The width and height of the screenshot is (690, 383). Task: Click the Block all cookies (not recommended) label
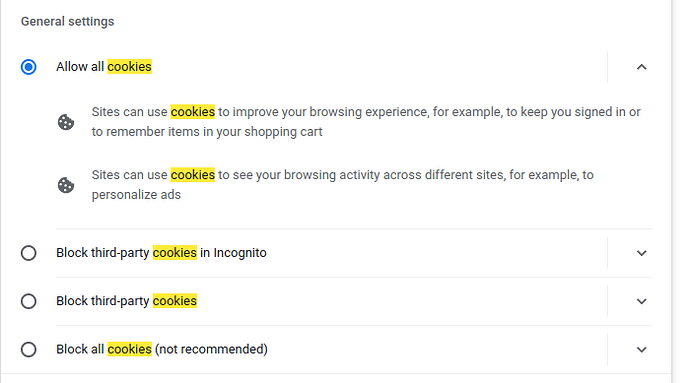point(161,349)
